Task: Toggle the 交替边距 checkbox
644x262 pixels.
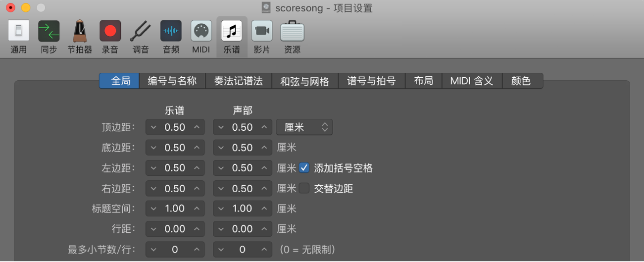Action: (304, 188)
